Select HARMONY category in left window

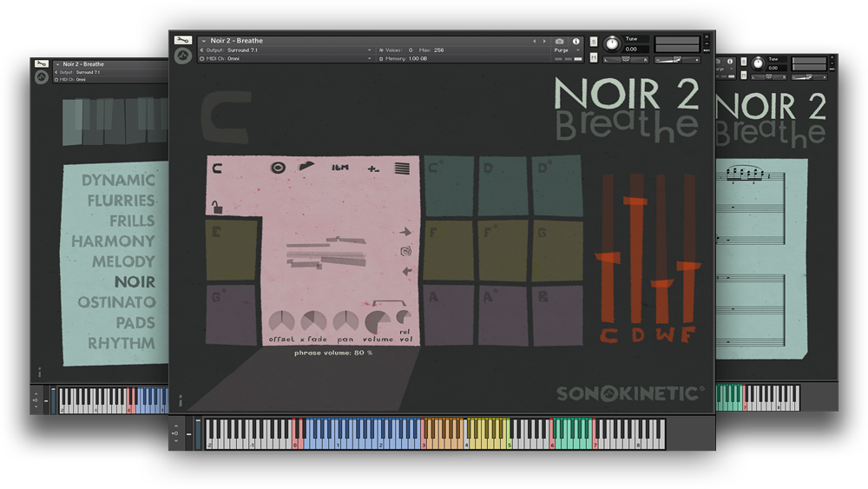pos(113,241)
